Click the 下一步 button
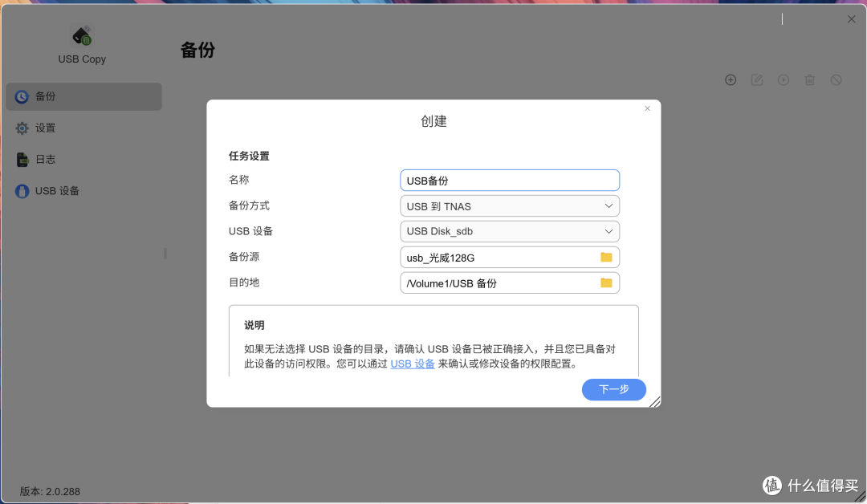 (x=614, y=389)
